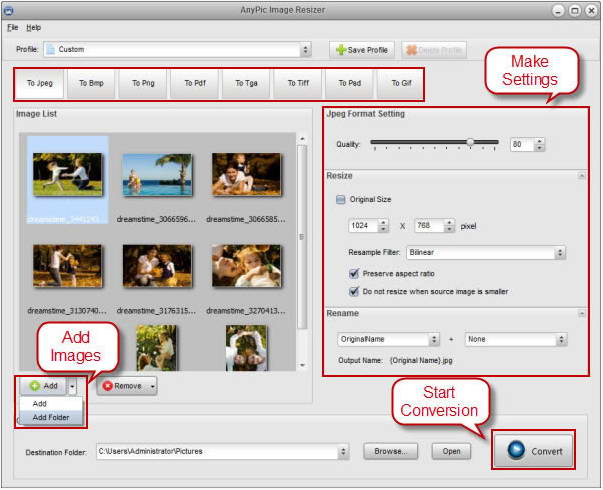Maximize the AnyPic Image Resizer window
Image resolution: width=603 pixels, height=490 pixels.
[x=575, y=10]
